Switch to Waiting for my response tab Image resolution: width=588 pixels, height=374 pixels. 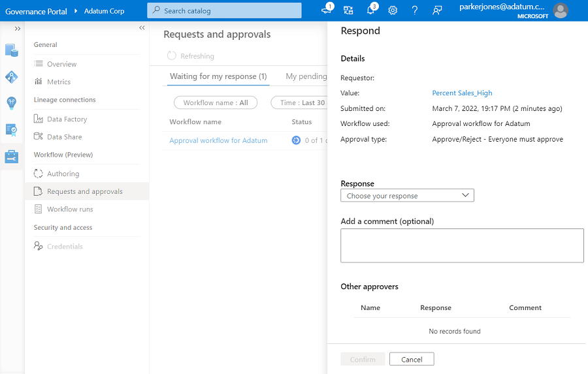tap(218, 76)
